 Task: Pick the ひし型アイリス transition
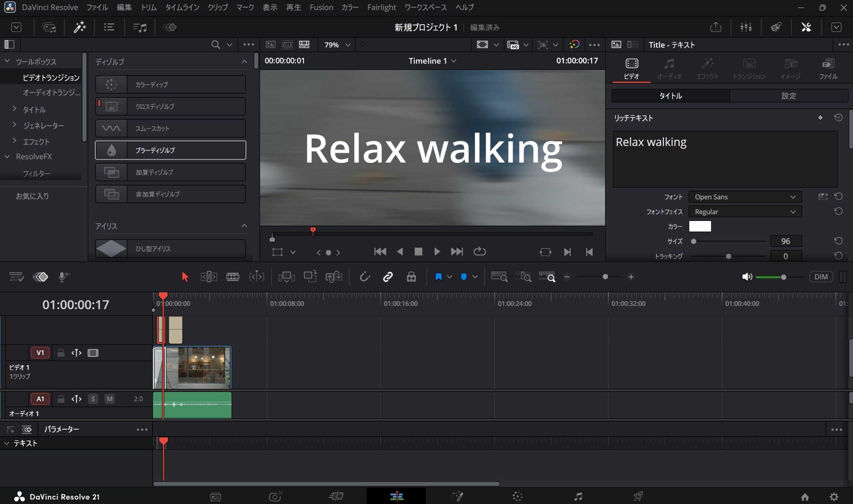(x=171, y=249)
